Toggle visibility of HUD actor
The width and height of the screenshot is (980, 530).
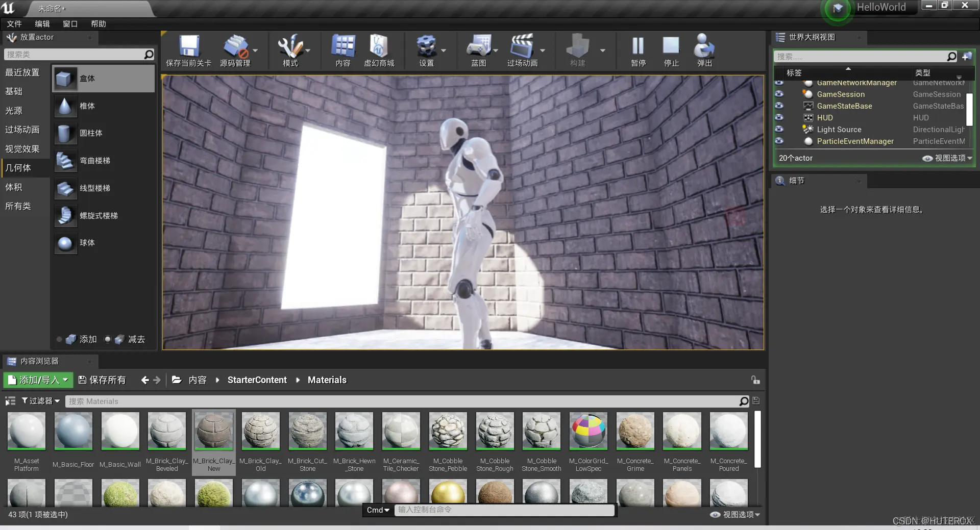tap(779, 117)
